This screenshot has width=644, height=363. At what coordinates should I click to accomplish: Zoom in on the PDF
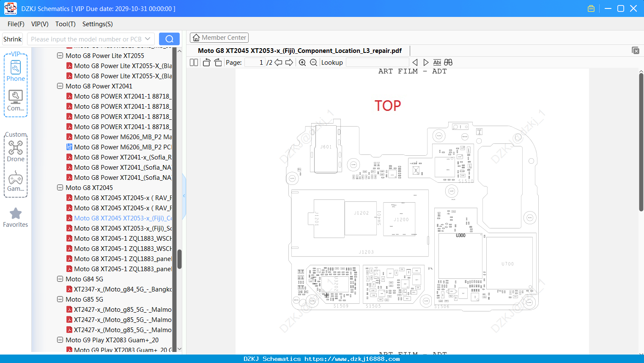click(x=302, y=63)
